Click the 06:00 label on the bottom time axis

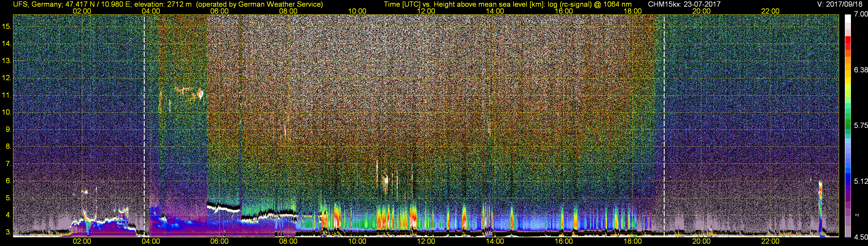[x=219, y=241]
